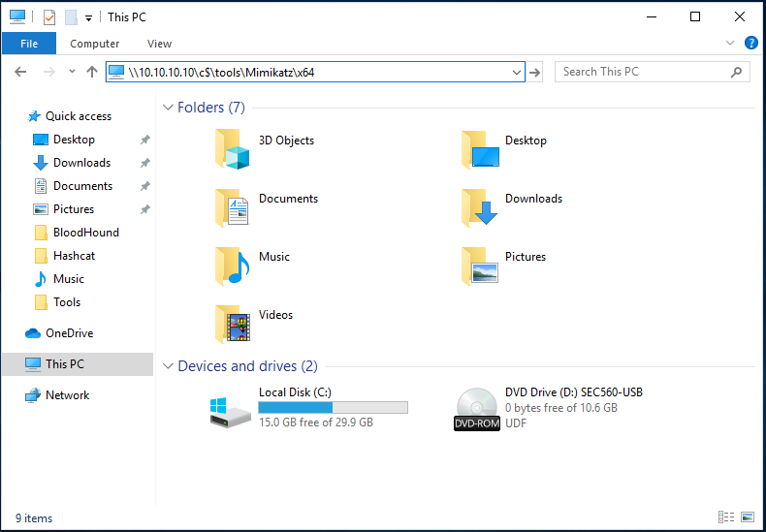
Task: Click the This PC system icon in title bar
Action: pyautogui.click(x=17, y=16)
